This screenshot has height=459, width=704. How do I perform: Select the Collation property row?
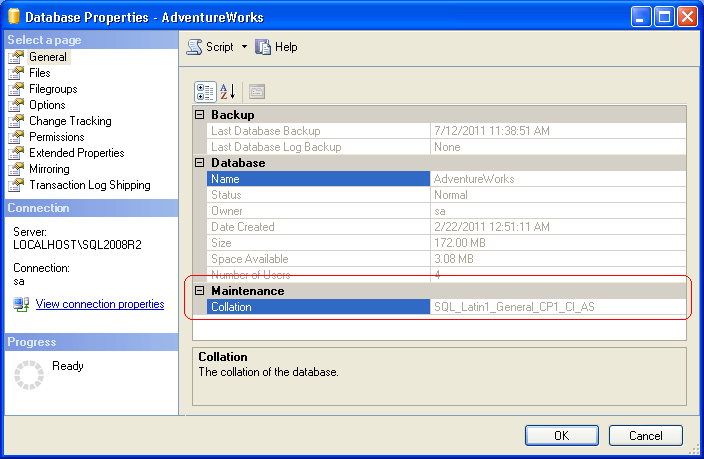point(446,307)
